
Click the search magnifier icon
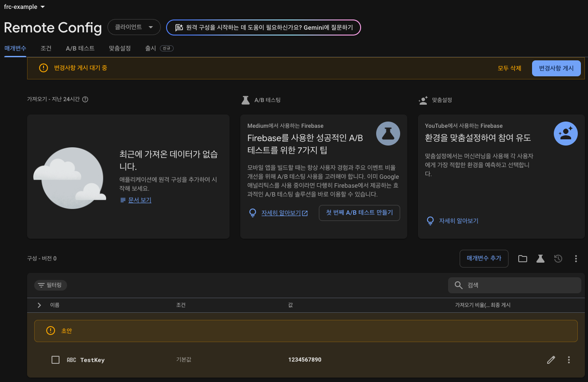pyautogui.click(x=459, y=285)
